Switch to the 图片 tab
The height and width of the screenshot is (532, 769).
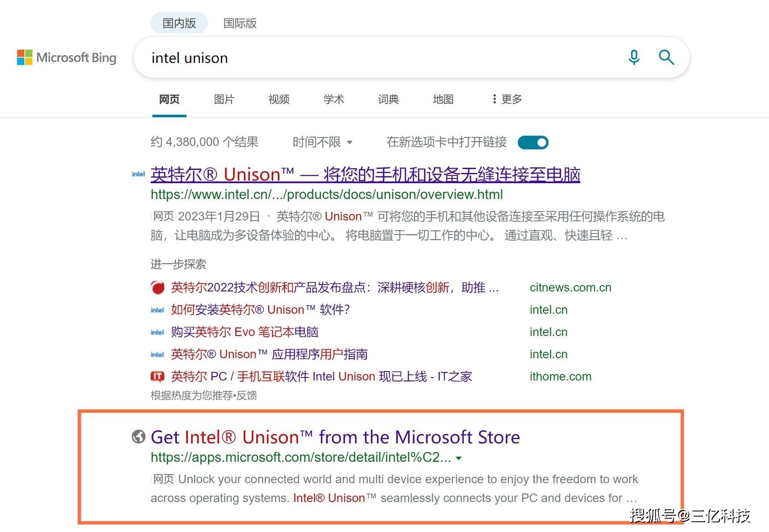pyautogui.click(x=224, y=99)
